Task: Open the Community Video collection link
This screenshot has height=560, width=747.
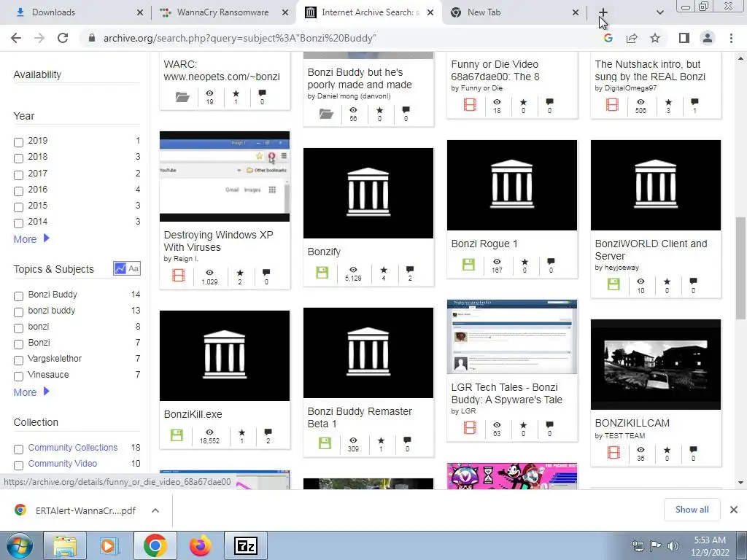Action: pos(63,463)
